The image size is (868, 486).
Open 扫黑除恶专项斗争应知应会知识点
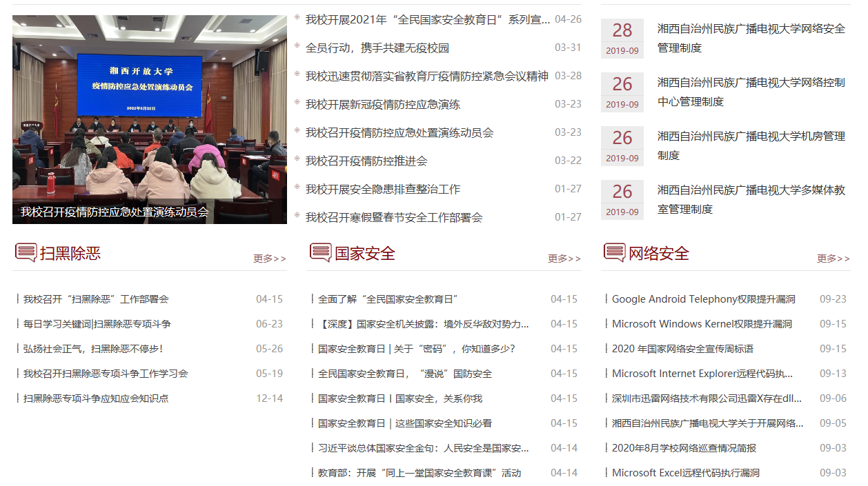point(96,398)
